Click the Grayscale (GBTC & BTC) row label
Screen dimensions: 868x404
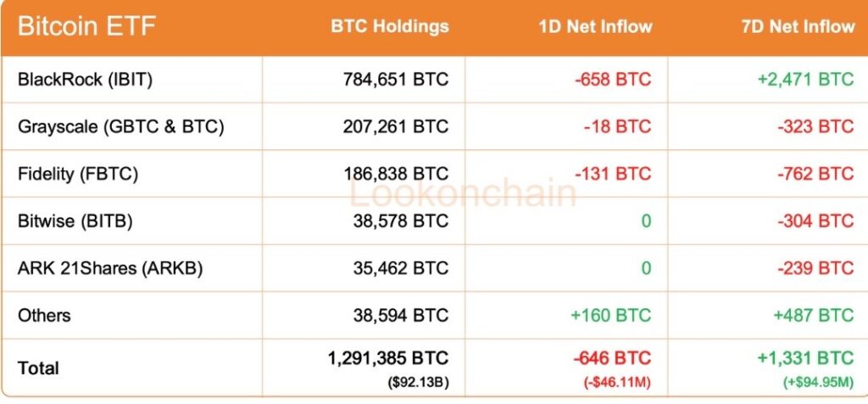pos(120,127)
